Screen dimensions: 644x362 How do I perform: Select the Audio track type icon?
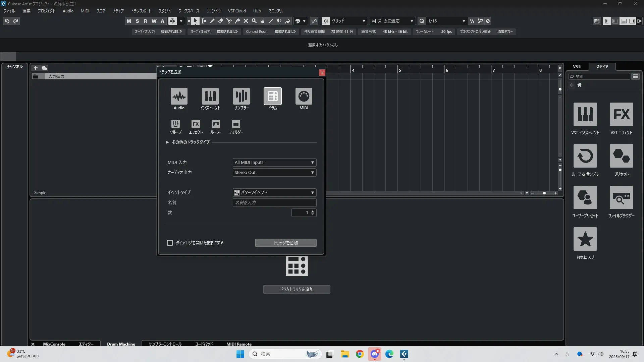[x=179, y=96]
